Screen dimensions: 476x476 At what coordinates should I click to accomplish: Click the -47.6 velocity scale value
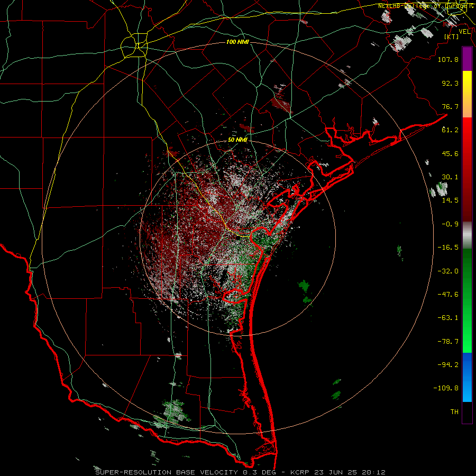tap(448, 295)
